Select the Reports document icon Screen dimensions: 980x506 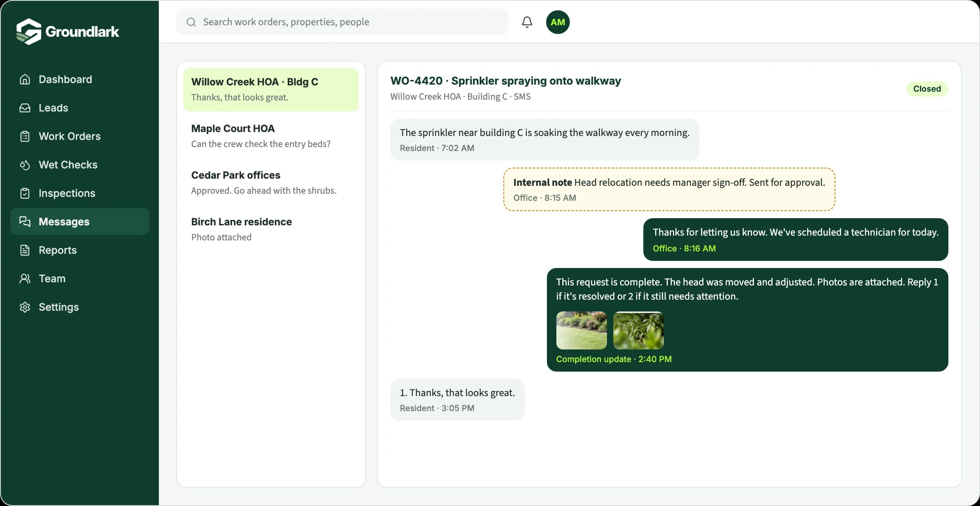pos(25,250)
